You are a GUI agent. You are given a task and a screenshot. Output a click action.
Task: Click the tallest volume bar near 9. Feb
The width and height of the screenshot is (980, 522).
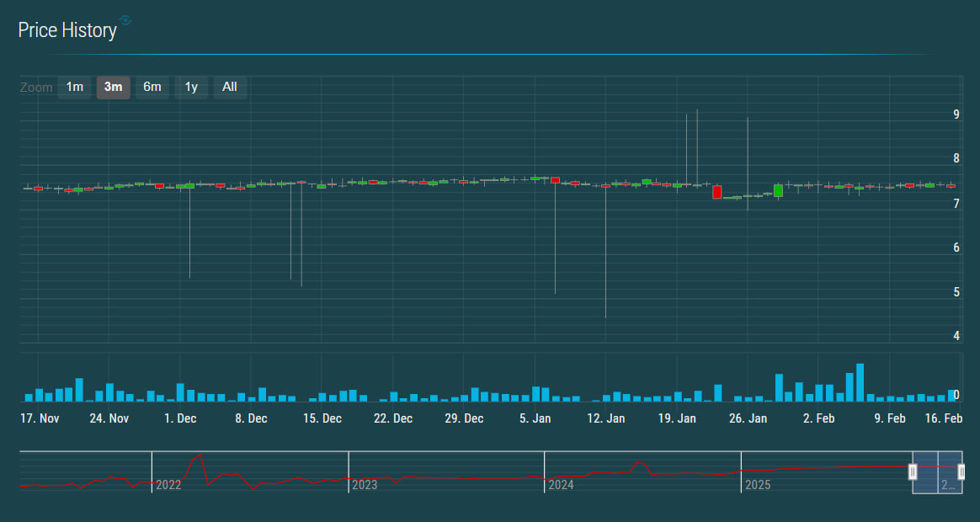tap(860, 383)
